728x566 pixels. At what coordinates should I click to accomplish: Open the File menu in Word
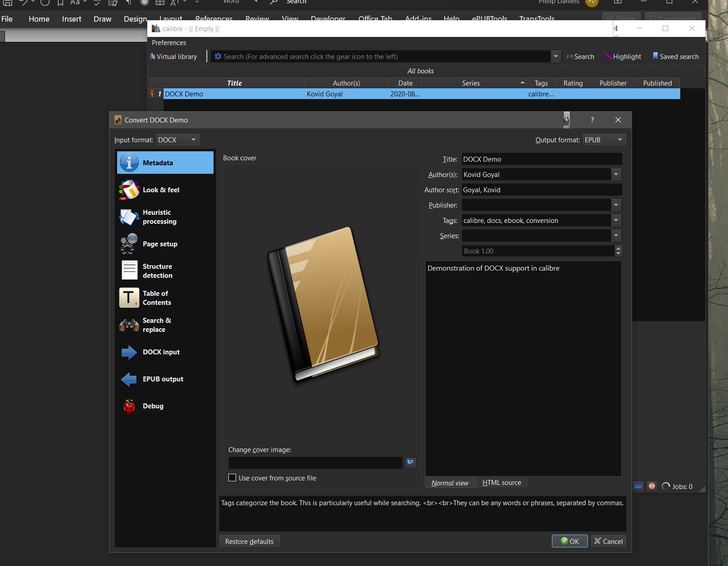click(x=7, y=19)
